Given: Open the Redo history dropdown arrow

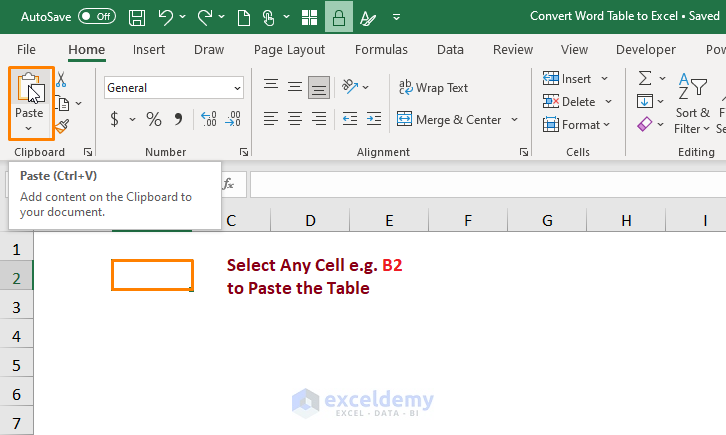Looking at the screenshot, I should pos(221,17).
